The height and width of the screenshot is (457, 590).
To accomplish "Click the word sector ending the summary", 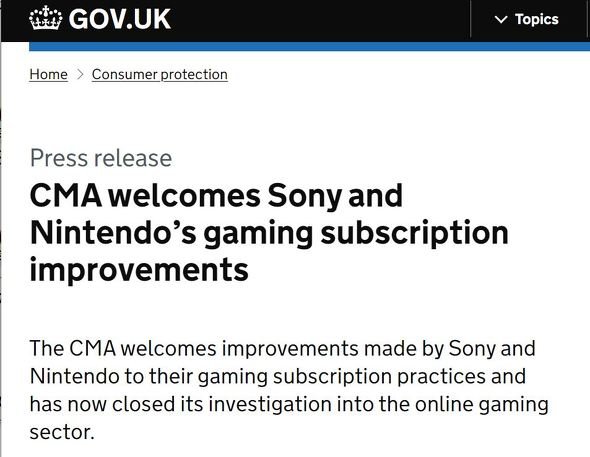I will [x=62, y=432].
